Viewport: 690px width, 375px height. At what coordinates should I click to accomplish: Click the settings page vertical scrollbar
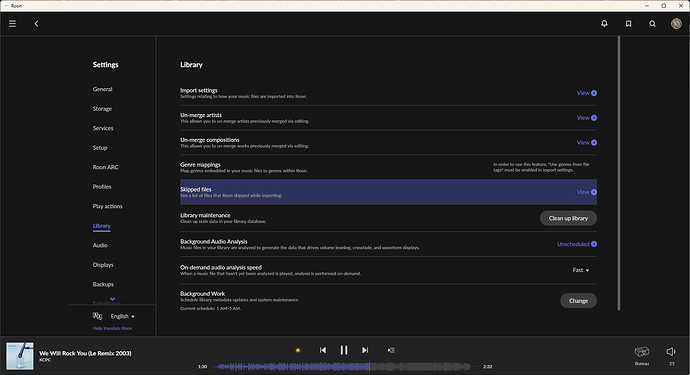(x=619, y=173)
